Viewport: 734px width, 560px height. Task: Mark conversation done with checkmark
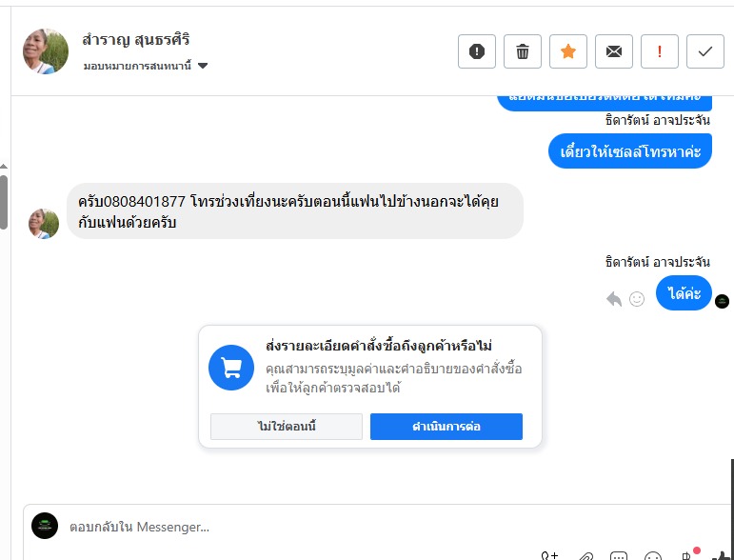pyautogui.click(x=705, y=51)
